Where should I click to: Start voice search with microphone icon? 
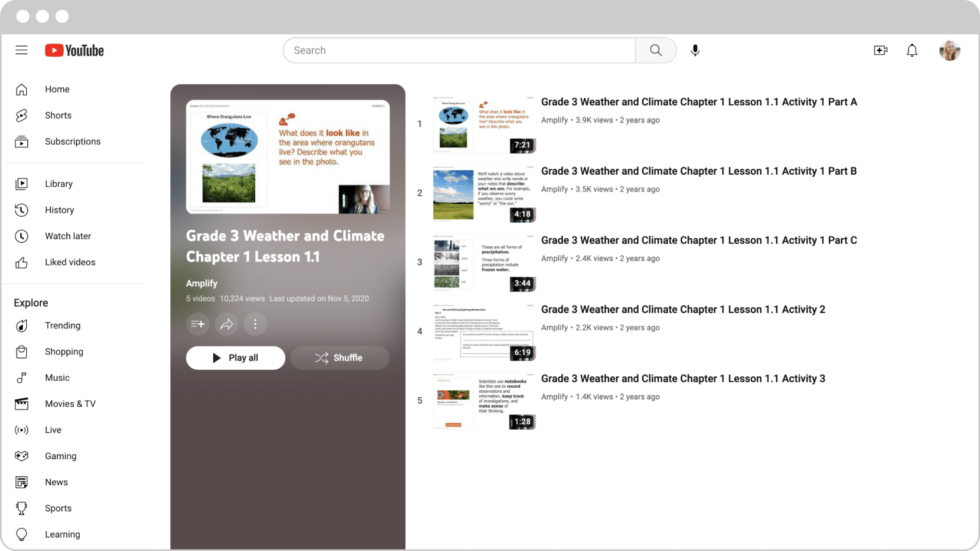(x=695, y=50)
